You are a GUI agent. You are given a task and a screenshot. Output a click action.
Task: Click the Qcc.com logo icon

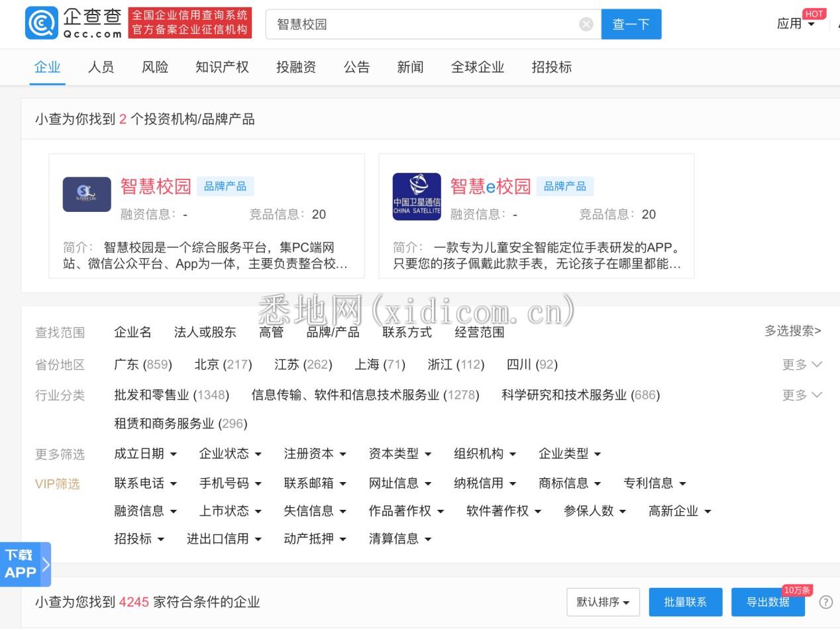click(x=42, y=23)
